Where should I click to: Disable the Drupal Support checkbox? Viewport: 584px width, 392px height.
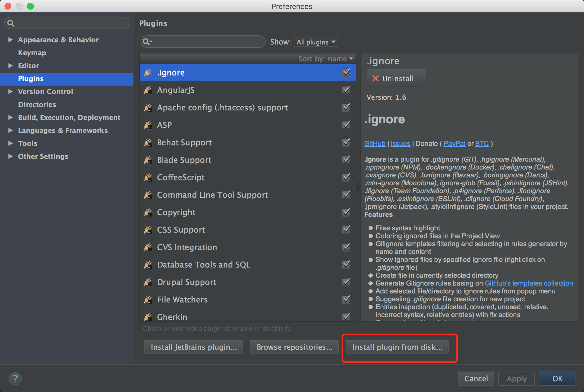[x=346, y=282]
